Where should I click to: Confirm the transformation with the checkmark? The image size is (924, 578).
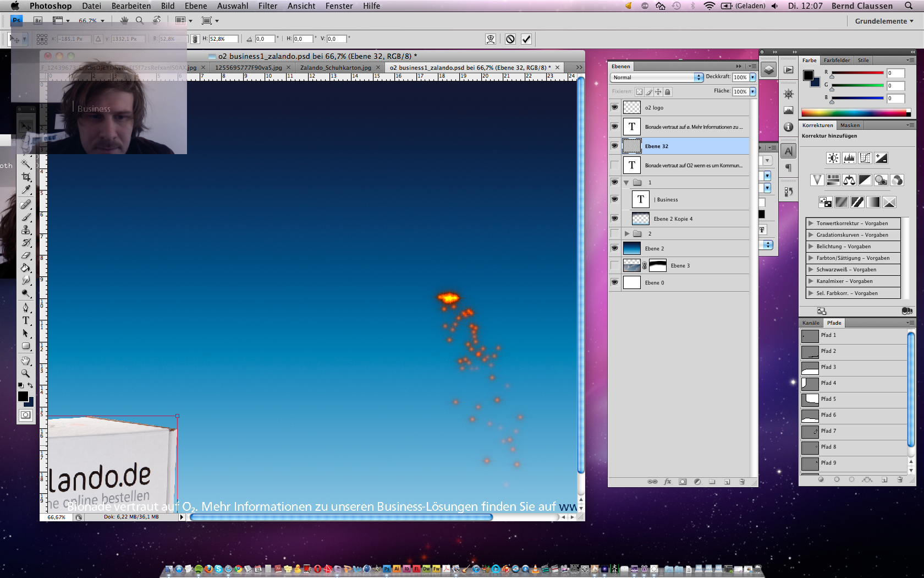click(x=526, y=39)
